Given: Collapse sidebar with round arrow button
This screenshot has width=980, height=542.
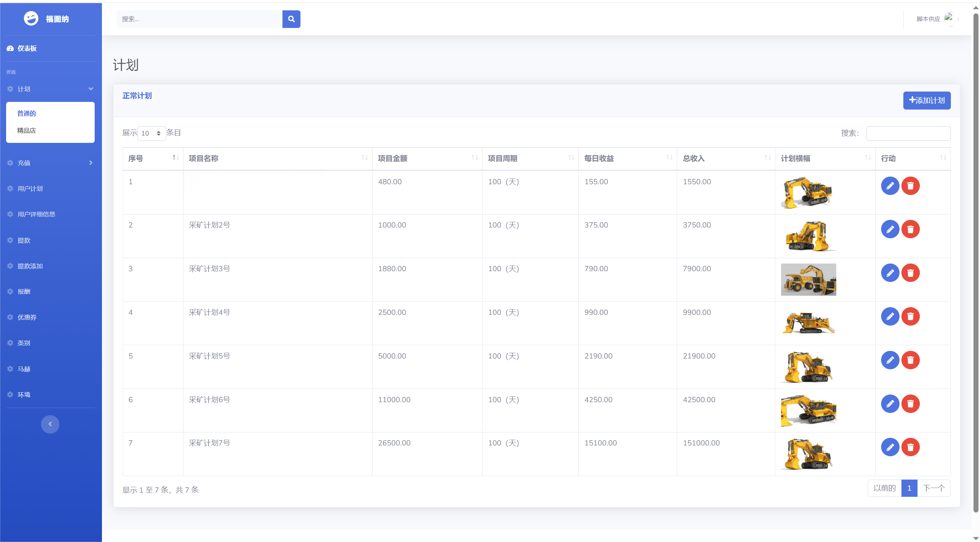Looking at the screenshot, I should pos(50,424).
